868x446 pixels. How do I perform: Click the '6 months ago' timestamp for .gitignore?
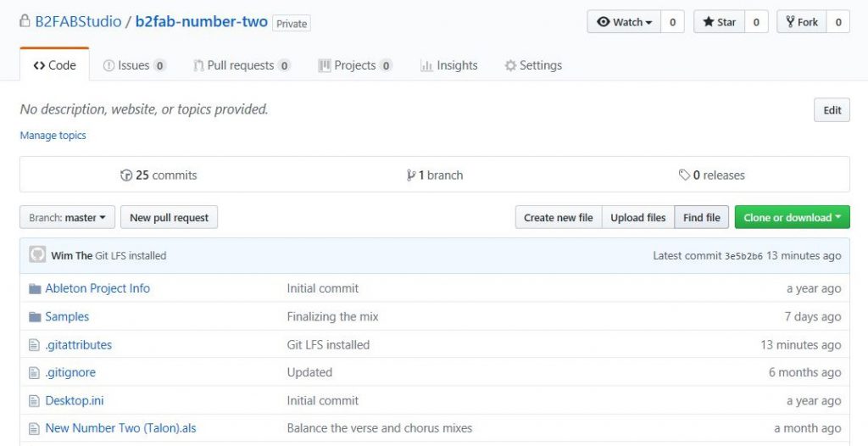[805, 372]
